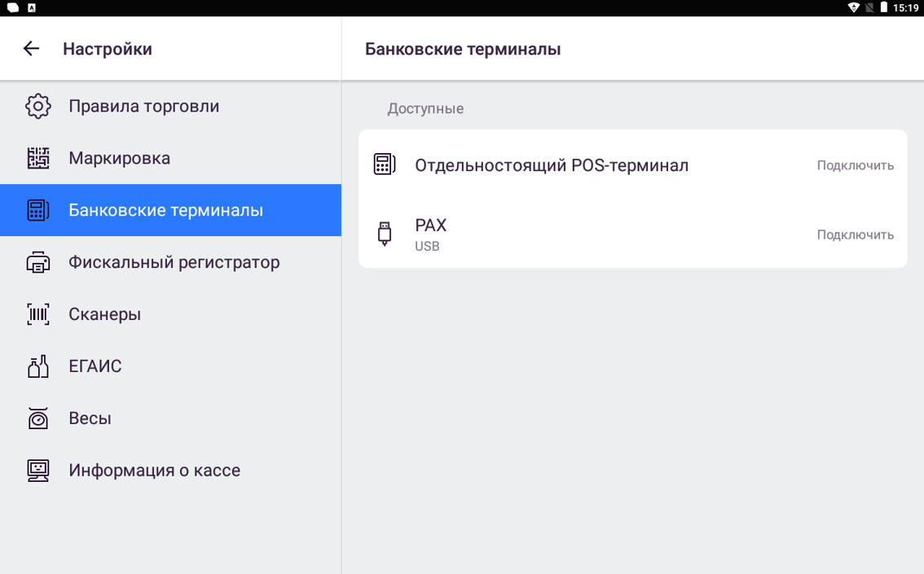This screenshot has height=574, width=924.
Task: Click the scales icon beside Весы
Action: 38,418
